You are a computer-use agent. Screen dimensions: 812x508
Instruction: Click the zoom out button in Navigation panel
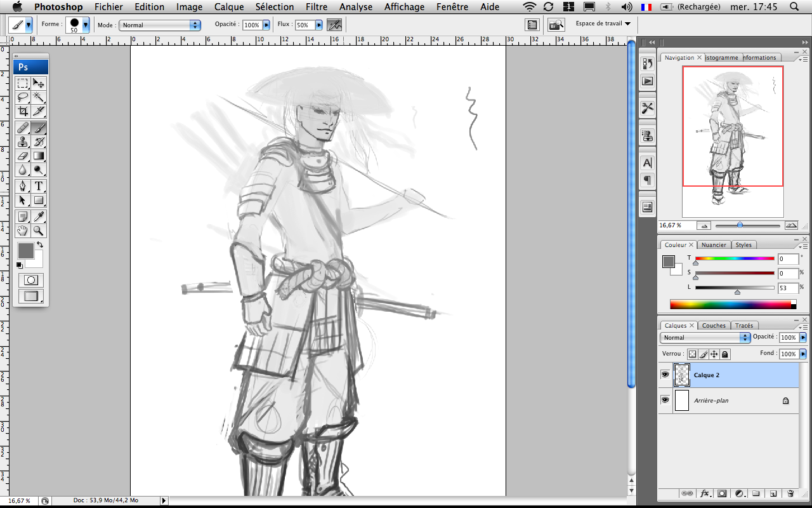704,225
